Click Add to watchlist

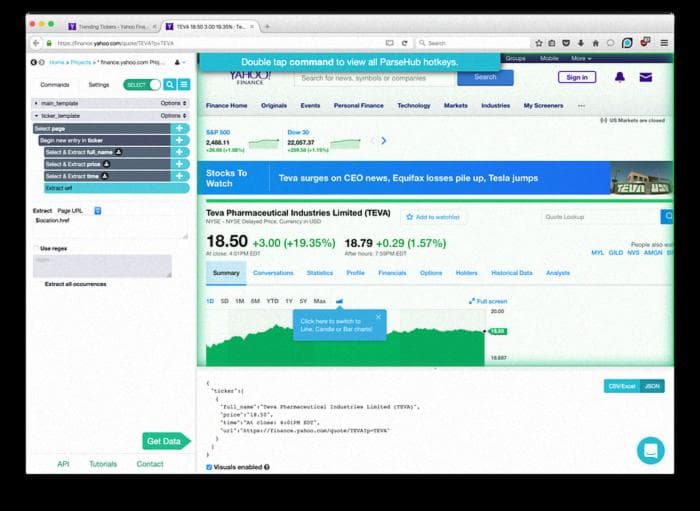pos(433,217)
